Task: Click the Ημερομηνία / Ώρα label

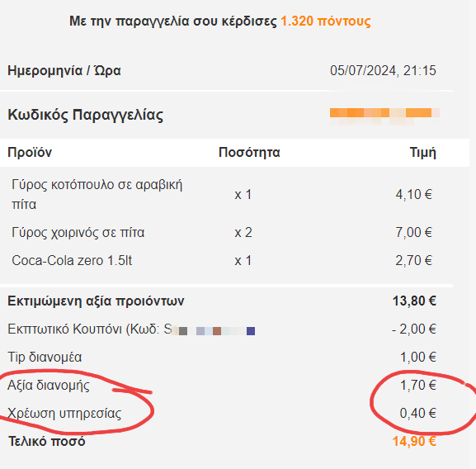Action: (x=64, y=70)
